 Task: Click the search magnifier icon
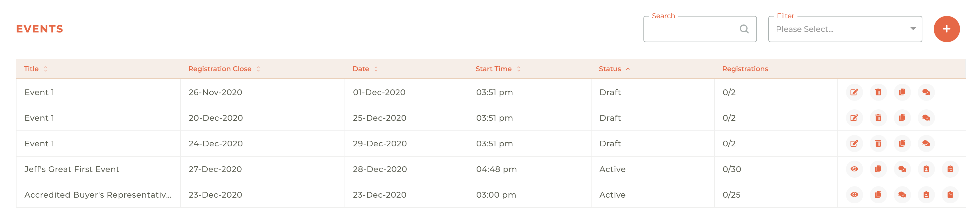pyautogui.click(x=744, y=29)
